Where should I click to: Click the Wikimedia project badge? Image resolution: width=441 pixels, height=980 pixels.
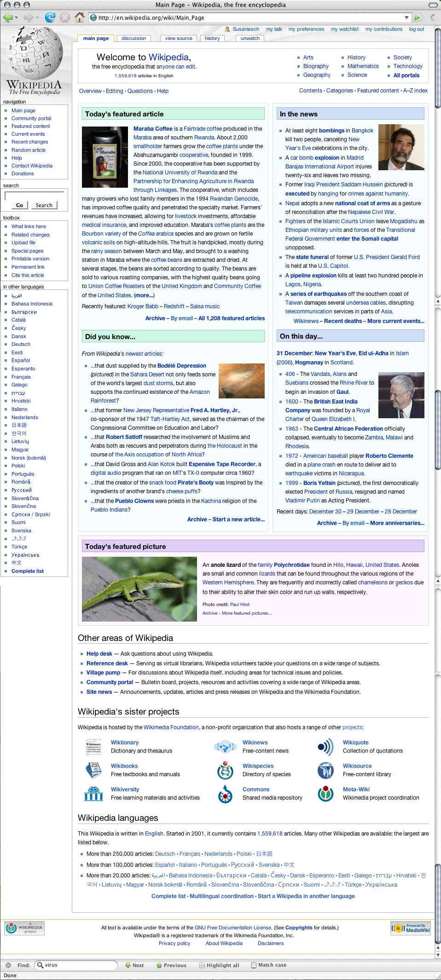tap(24, 928)
